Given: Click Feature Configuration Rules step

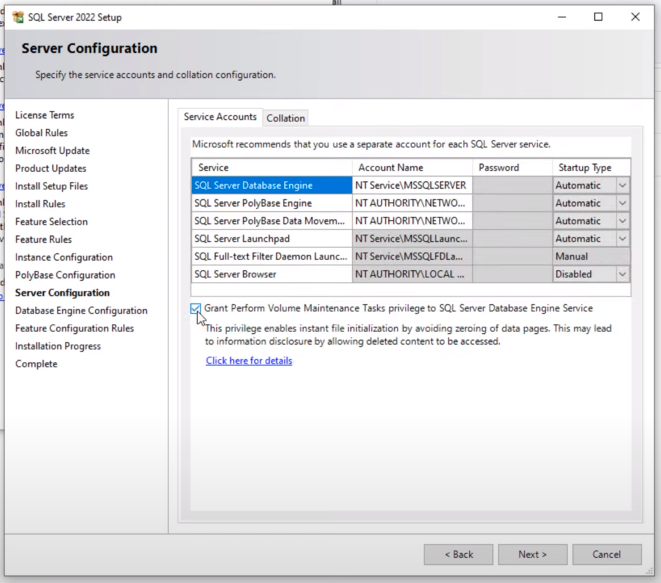Looking at the screenshot, I should (75, 328).
